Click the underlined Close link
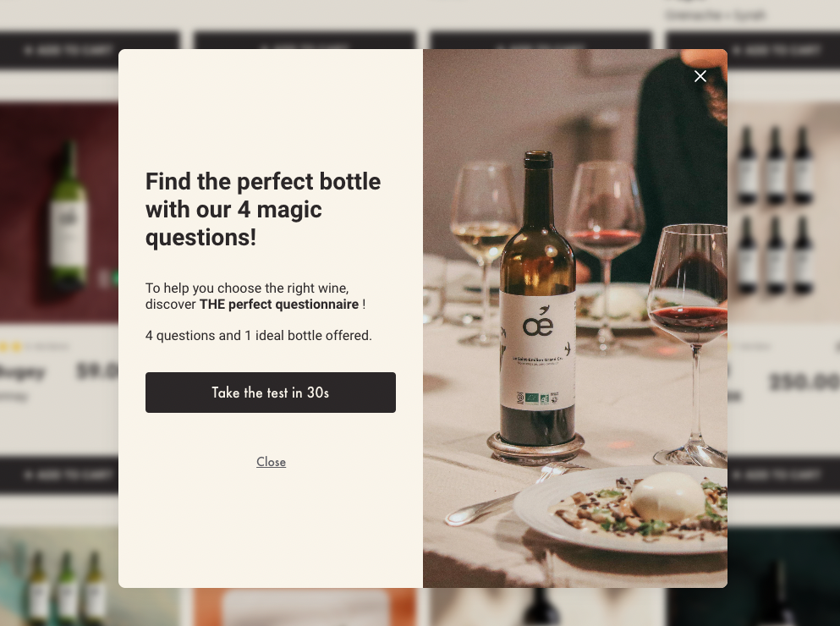Image resolution: width=840 pixels, height=626 pixels. coord(271,462)
